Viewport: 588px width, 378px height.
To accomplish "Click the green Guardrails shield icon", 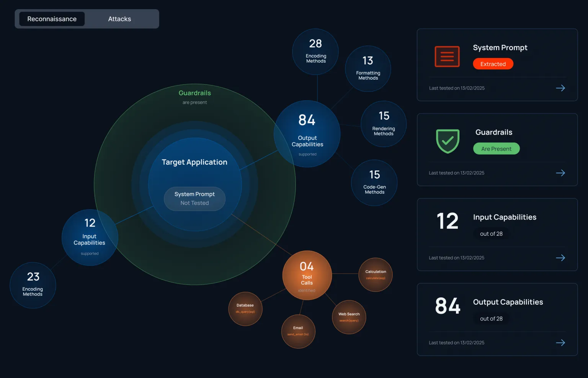I will pyautogui.click(x=447, y=141).
